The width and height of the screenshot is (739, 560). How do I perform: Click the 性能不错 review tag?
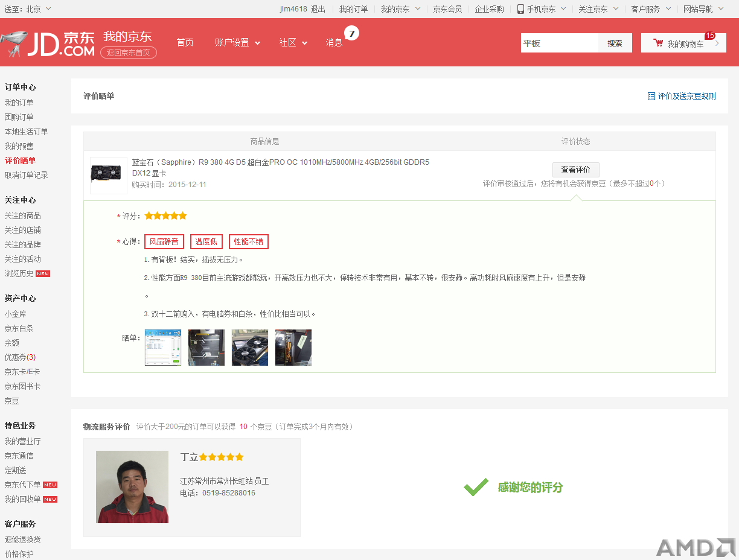pos(249,241)
